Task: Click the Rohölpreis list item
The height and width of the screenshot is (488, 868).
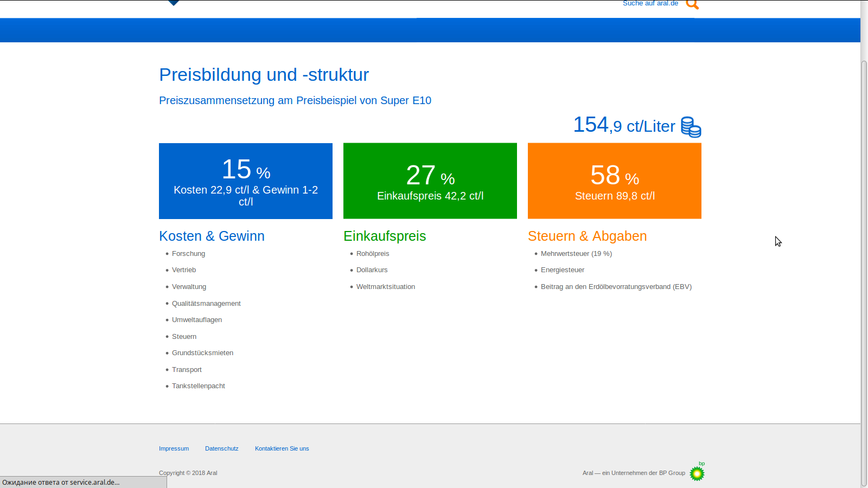Action: [x=373, y=254]
